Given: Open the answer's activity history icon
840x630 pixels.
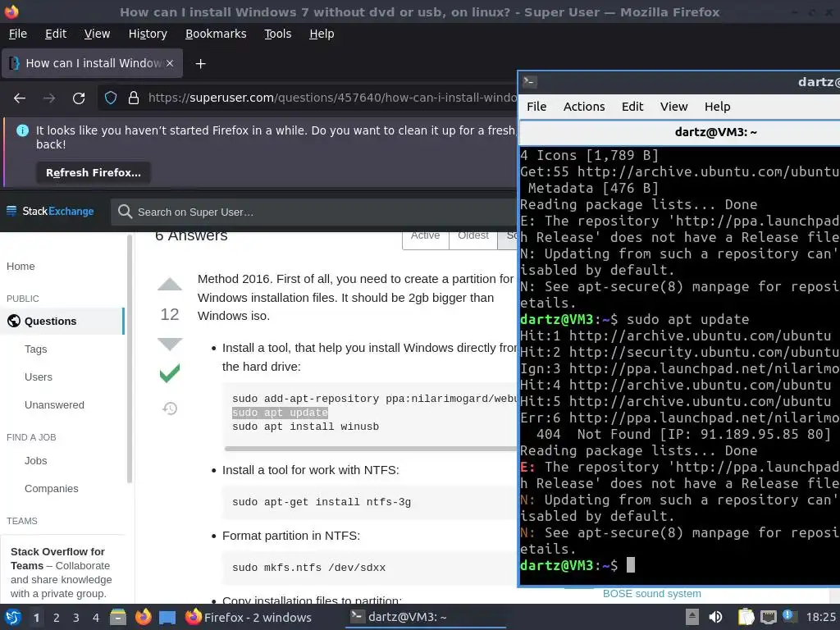Looking at the screenshot, I should 170,409.
